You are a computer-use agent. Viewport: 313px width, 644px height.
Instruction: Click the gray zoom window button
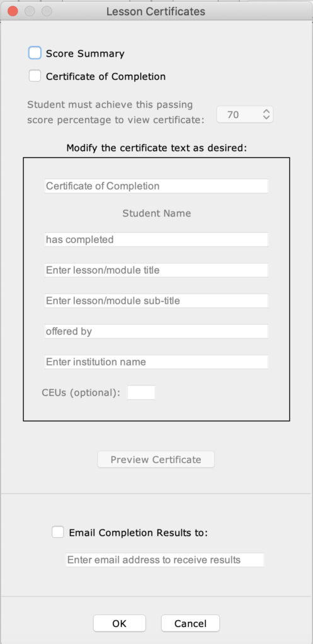[47, 11]
